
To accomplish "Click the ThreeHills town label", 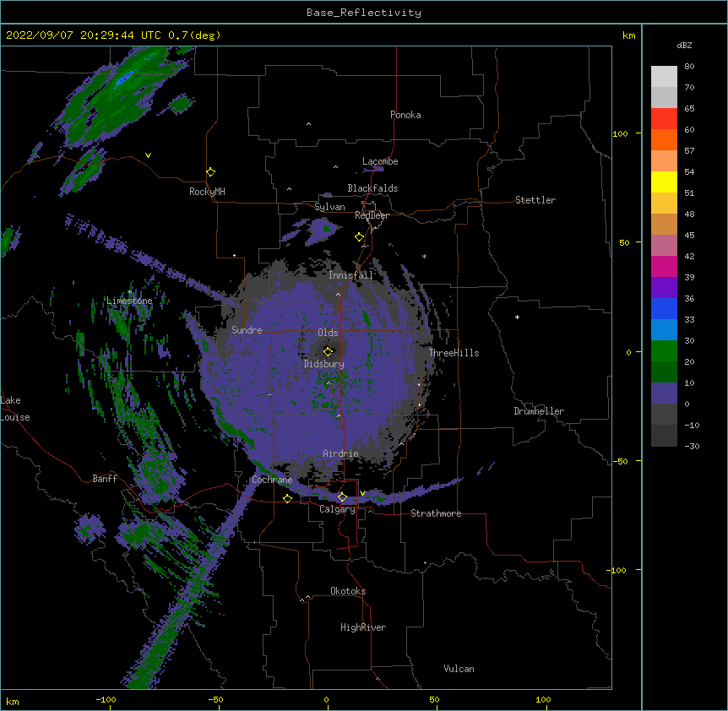I will point(454,353).
